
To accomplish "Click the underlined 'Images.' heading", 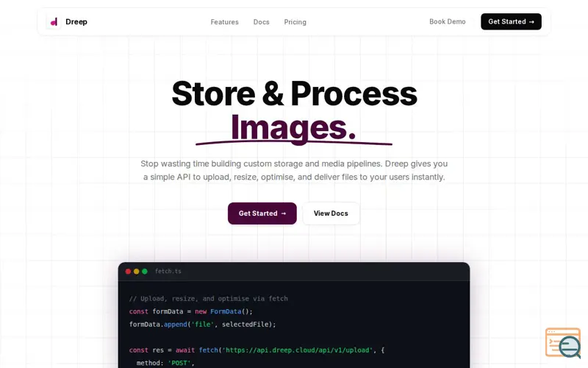I will point(293,128).
